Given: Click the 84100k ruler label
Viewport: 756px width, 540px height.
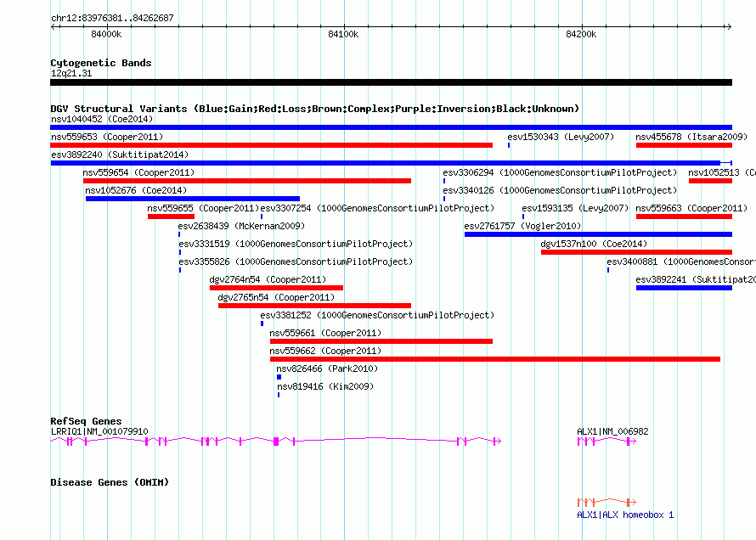Looking at the screenshot, I should (x=343, y=34).
